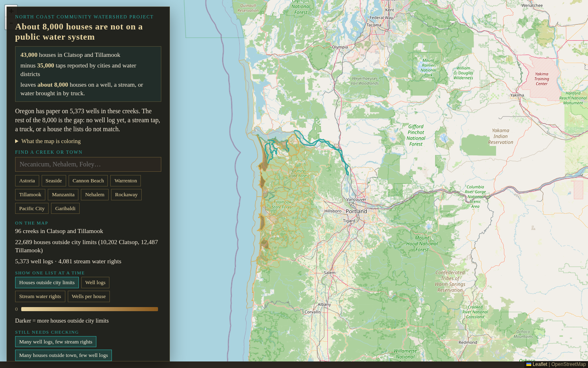Choose the Nehalem chip
Screen dimensions: 588x368
(95, 195)
